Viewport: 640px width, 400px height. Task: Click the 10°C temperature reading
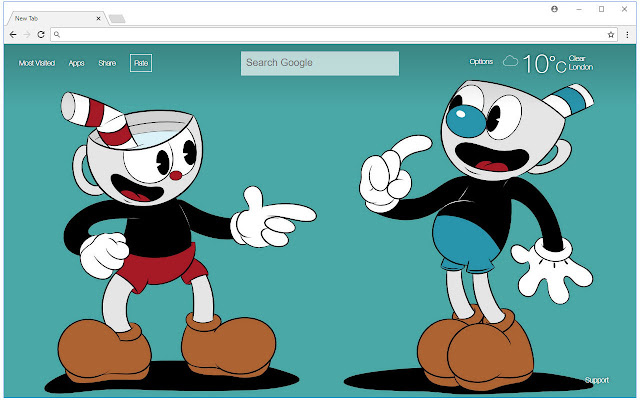[544, 64]
